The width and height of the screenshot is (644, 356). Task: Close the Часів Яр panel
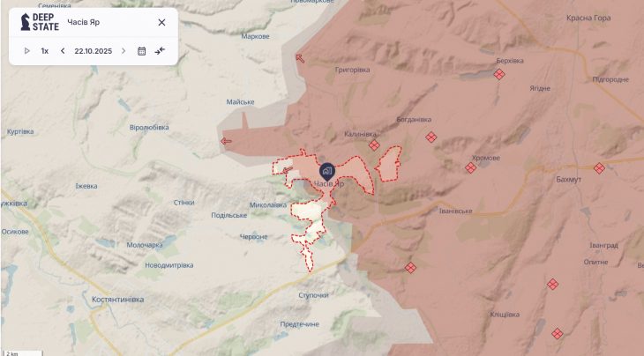[161, 22]
